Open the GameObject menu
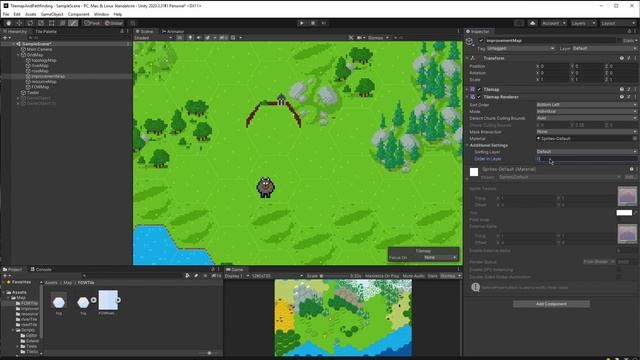Viewport: 640px width, 360px height. point(52,14)
